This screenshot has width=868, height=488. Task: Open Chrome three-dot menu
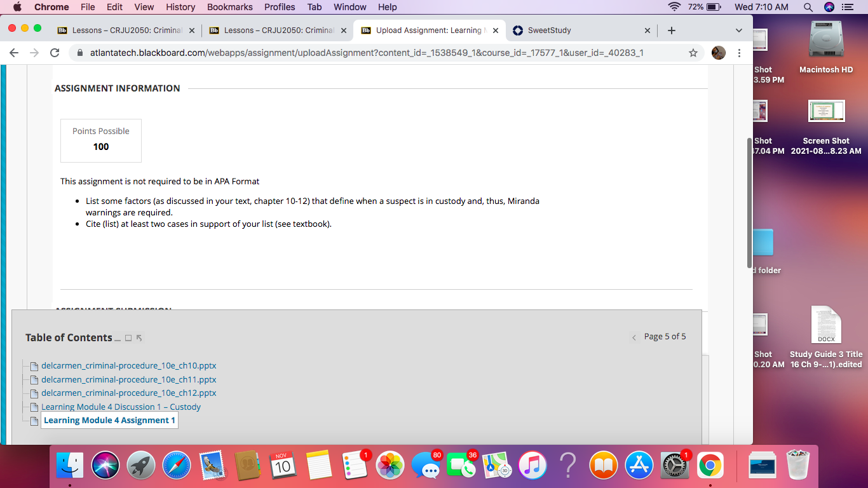coord(739,53)
